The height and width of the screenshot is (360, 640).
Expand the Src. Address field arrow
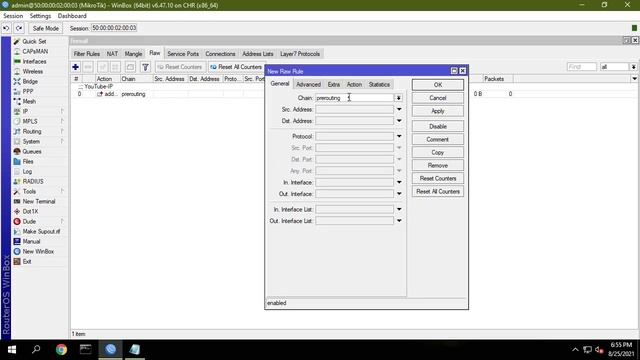[x=399, y=109]
